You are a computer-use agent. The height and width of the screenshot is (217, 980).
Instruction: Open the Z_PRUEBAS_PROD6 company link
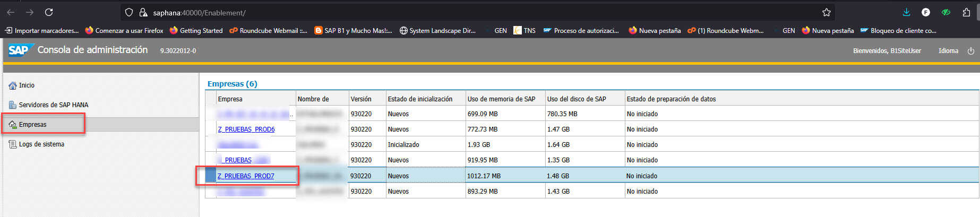tap(246, 129)
